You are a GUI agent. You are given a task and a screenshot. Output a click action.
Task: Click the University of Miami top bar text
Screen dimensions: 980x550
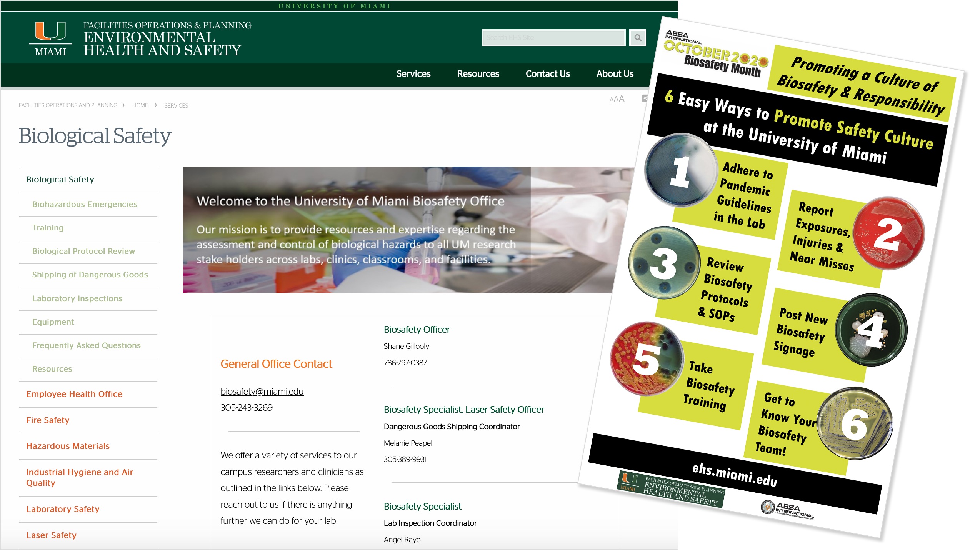point(335,6)
